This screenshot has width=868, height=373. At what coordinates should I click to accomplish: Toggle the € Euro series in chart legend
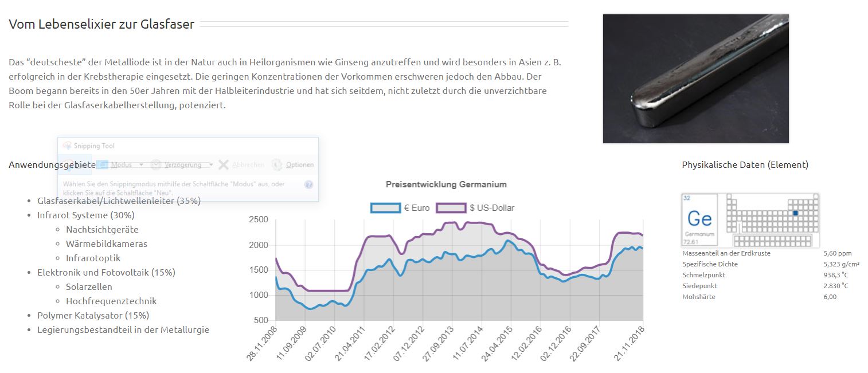416,208
